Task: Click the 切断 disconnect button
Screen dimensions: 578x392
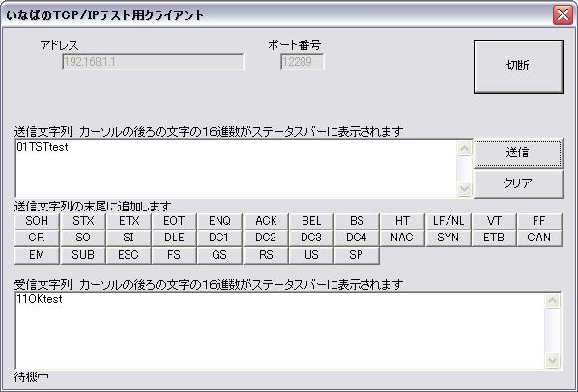Action: (518, 67)
